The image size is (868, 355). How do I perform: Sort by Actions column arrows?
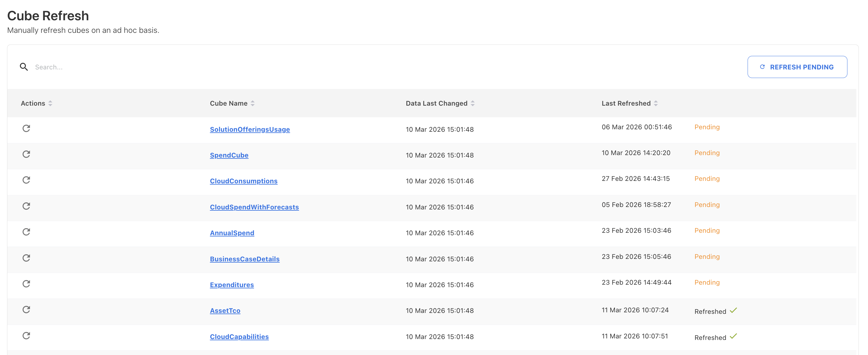pos(50,103)
